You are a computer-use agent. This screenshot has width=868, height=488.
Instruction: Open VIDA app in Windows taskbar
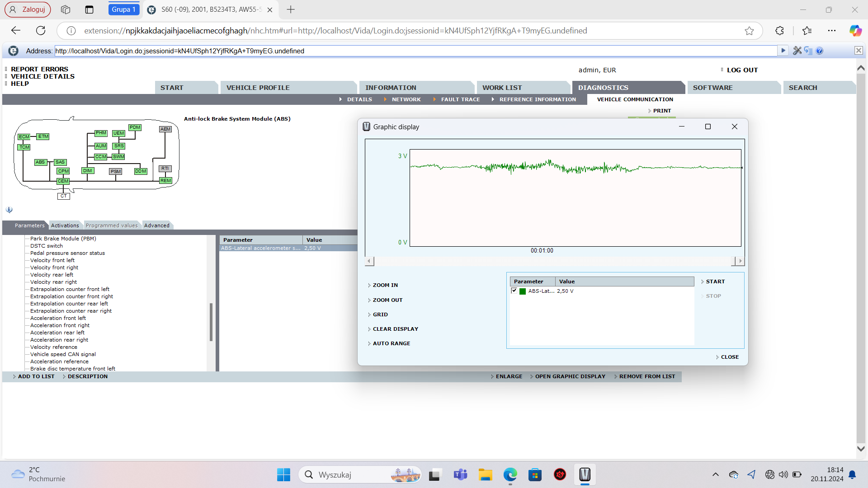(x=585, y=474)
